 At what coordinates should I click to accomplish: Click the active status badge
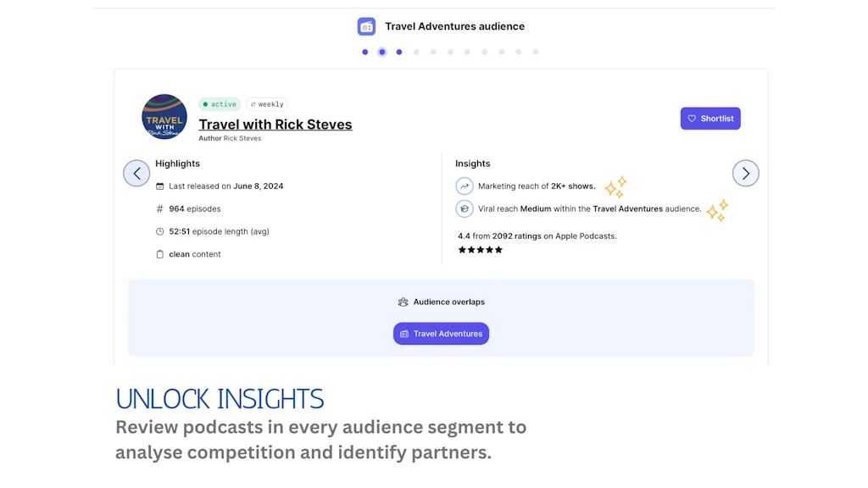click(x=220, y=104)
